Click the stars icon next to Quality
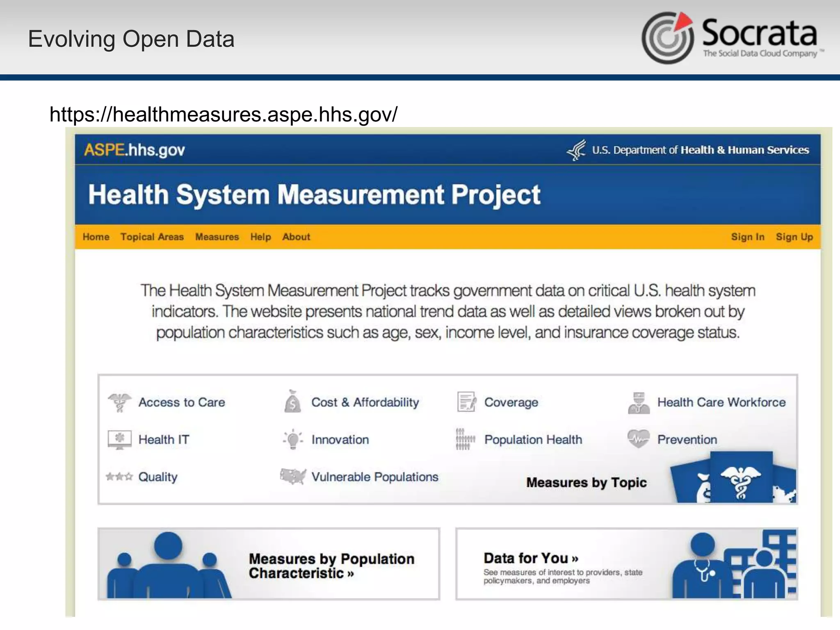 click(x=119, y=477)
